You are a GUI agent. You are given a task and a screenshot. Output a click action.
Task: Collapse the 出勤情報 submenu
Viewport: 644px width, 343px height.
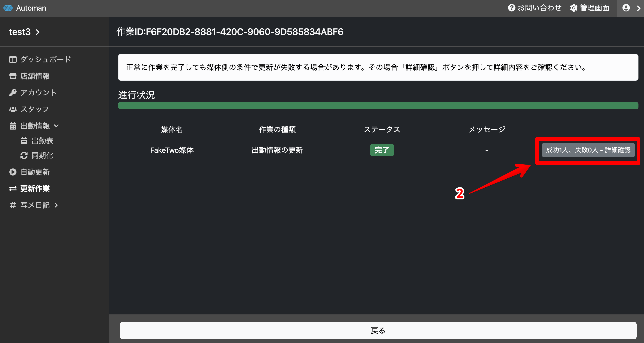click(x=57, y=126)
